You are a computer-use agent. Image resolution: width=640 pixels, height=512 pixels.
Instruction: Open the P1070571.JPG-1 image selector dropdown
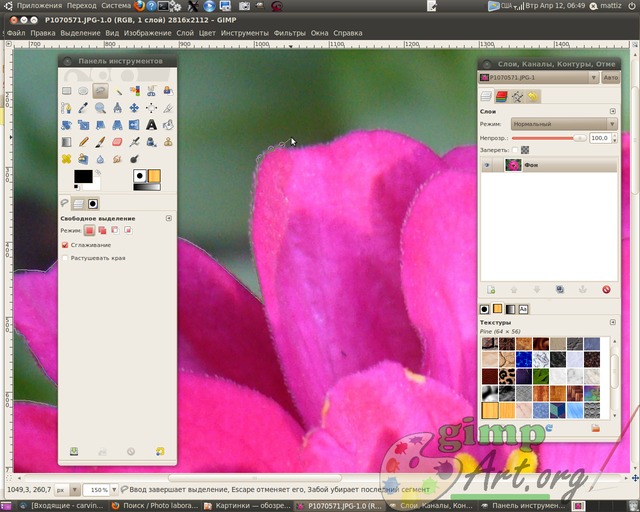point(539,78)
